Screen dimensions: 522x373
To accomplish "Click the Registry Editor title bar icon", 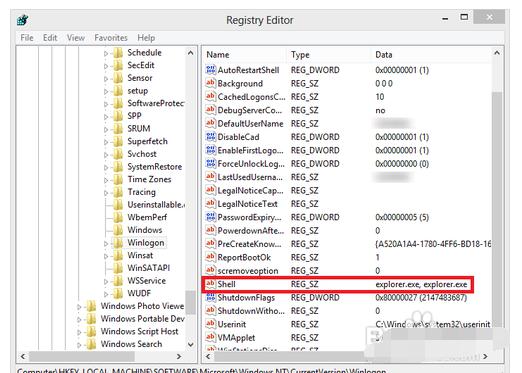I will [22, 20].
